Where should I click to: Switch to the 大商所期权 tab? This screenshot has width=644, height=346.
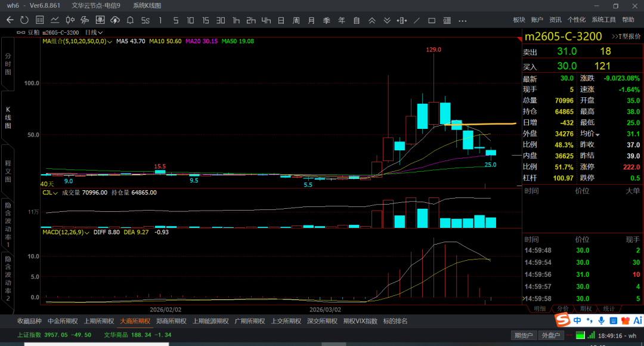point(135,321)
